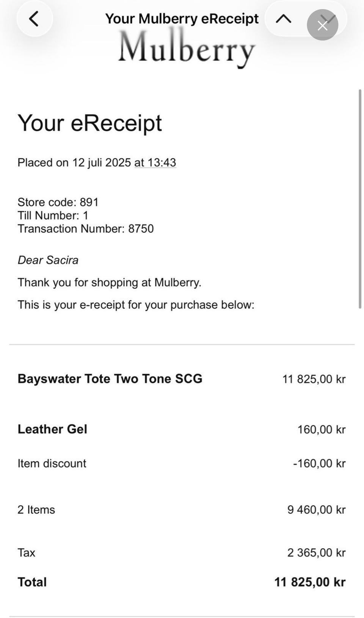Close the overlay with the gray X button
This screenshot has width=364, height=618.
click(322, 25)
